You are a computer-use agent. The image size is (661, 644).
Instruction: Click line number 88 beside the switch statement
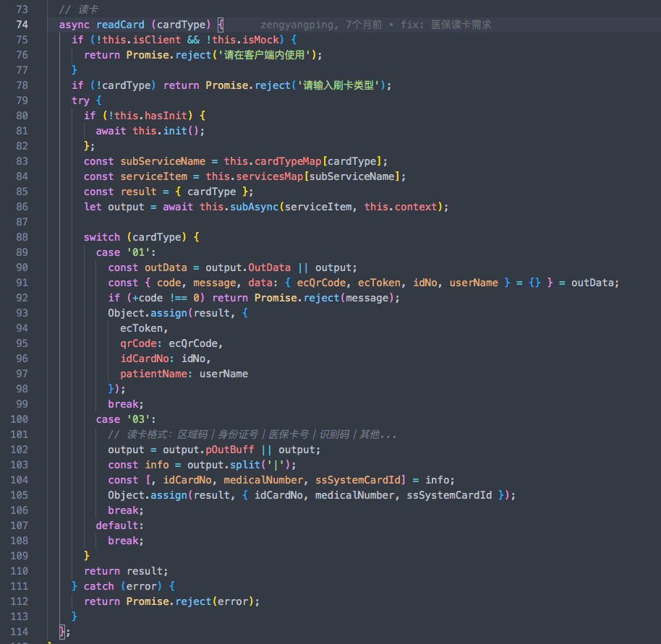[x=22, y=237]
